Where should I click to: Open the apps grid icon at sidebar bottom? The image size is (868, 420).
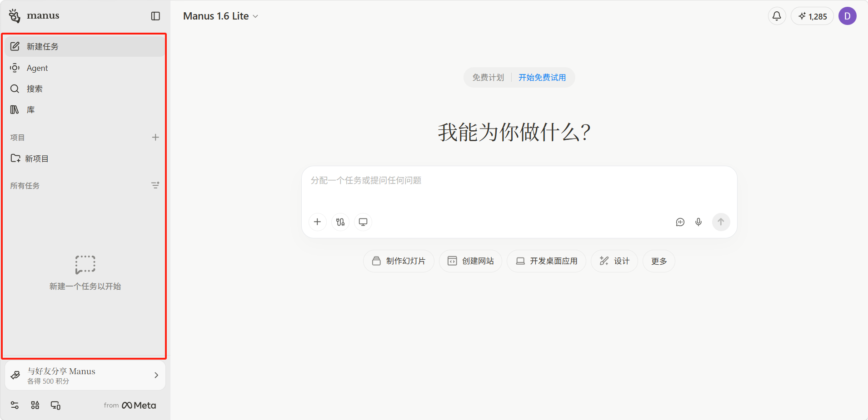(x=35, y=405)
